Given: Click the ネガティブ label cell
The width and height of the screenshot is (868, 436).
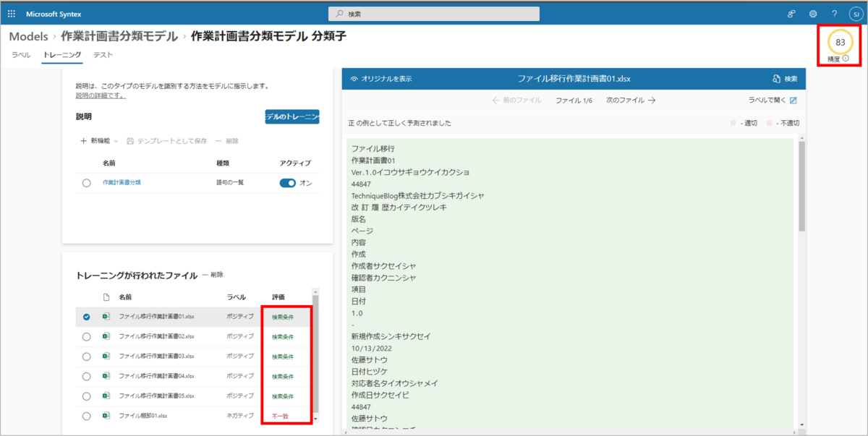Looking at the screenshot, I should [x=239, y=416].
